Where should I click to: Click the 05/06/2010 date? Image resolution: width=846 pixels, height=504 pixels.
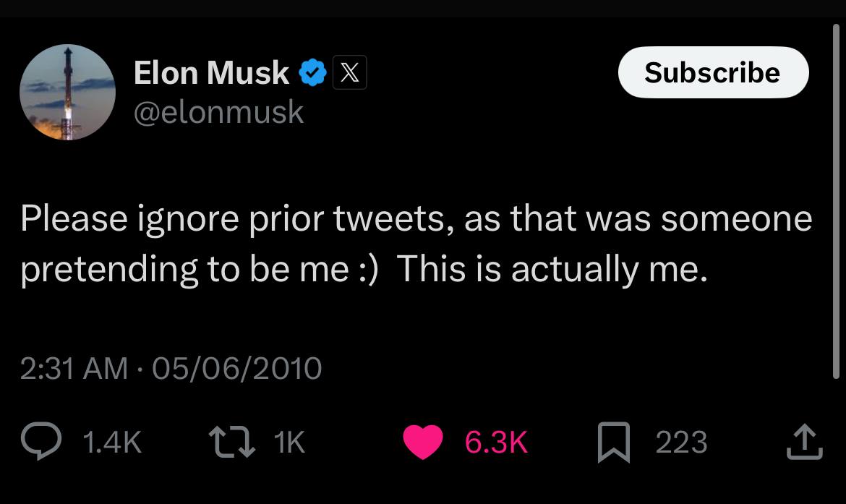[x=237, y=368]
